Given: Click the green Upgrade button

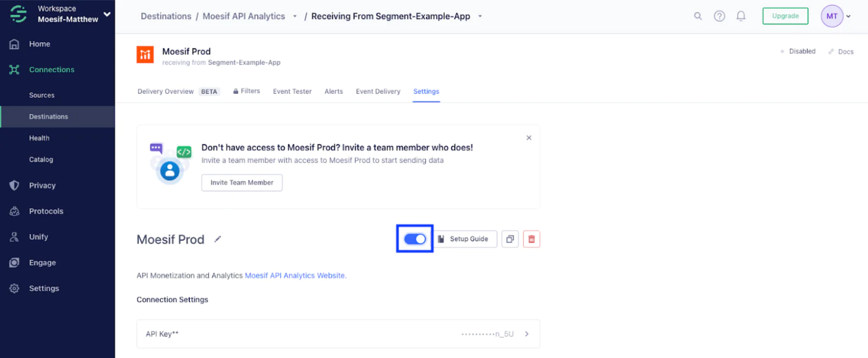Looking at the screenshot, I should point(786,16).
